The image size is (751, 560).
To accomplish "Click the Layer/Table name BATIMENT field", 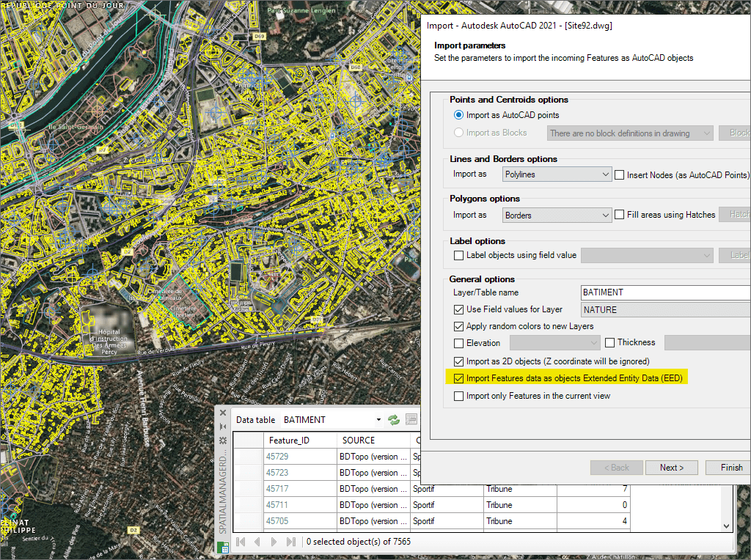I will (x=666, y=292).
